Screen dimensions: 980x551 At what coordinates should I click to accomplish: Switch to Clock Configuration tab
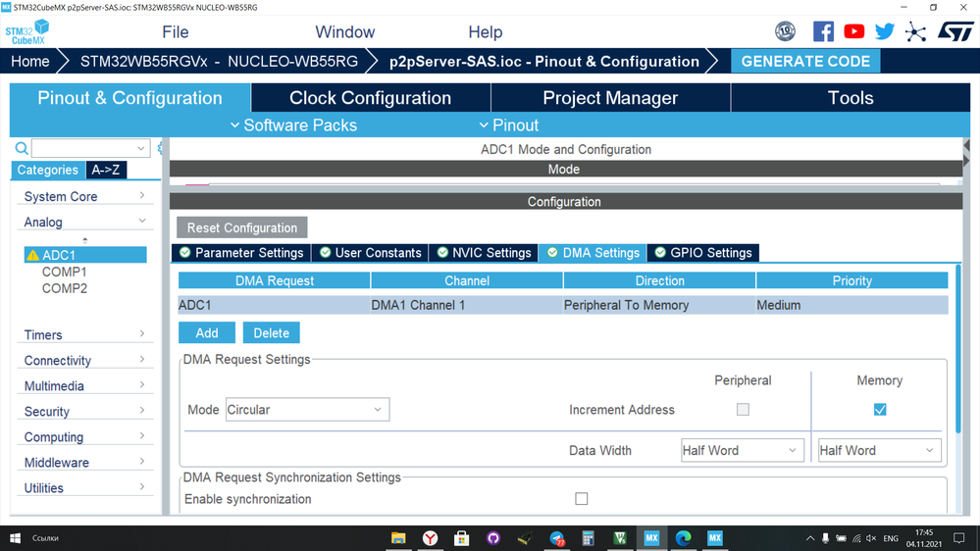[371, 98]
